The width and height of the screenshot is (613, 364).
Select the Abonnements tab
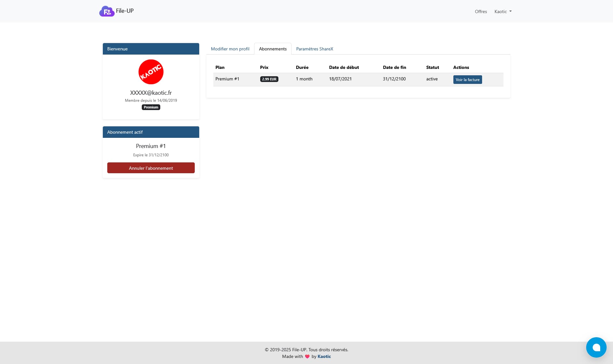[x=273, y=49]
